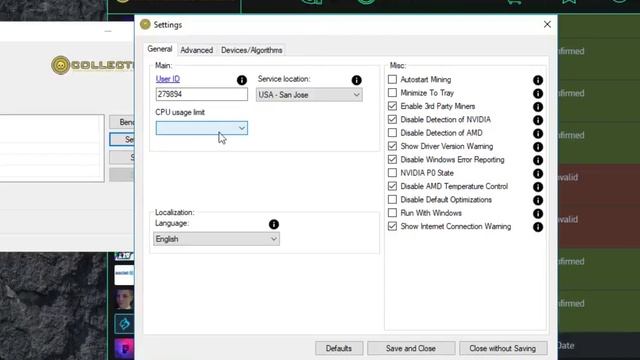The image size is (640, 360).
Task: Show info for Disable Windows Error Reporting
Action: tap(538, 160)
